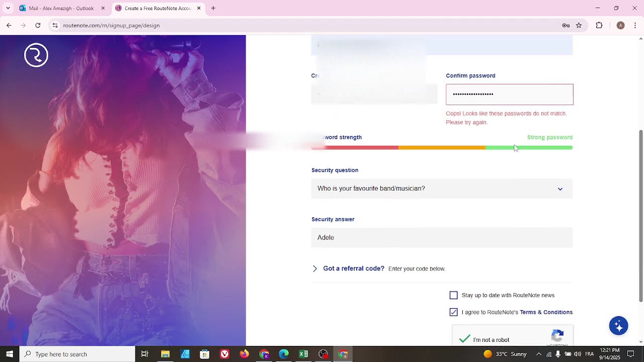Viewport: 644px width, 362px height.
Task: Open Microsoft Store from the taskbar
Action: [204, 354]
